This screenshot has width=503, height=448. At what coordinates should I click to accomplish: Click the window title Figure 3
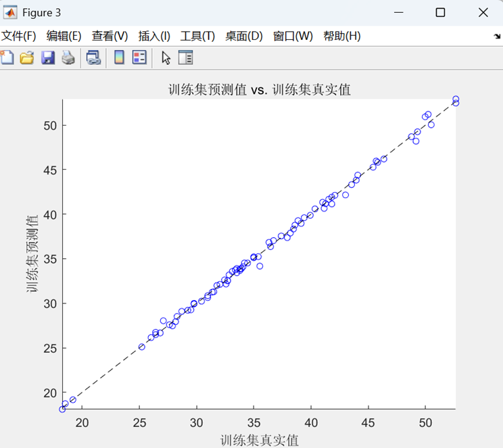tap(41, 13)
